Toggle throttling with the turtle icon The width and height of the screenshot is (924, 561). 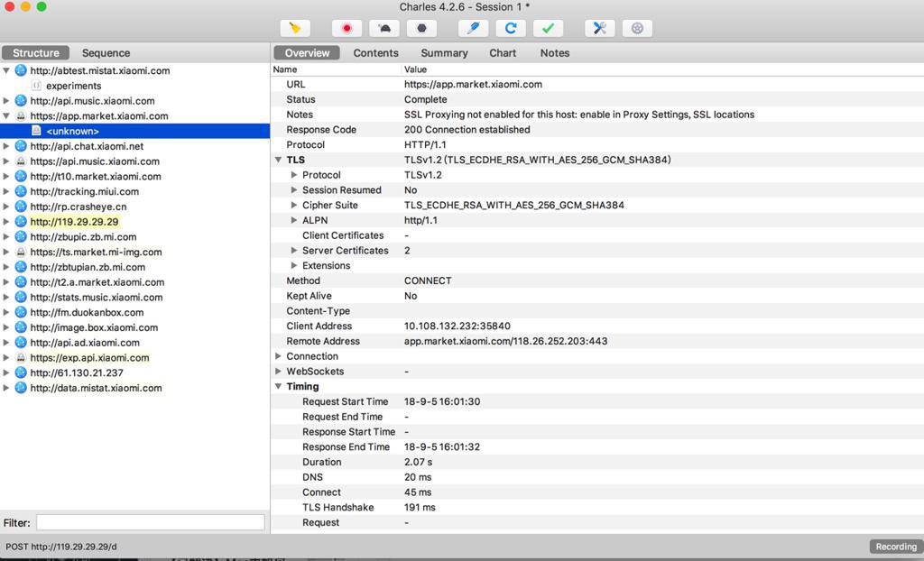click(x=384, y=28)
